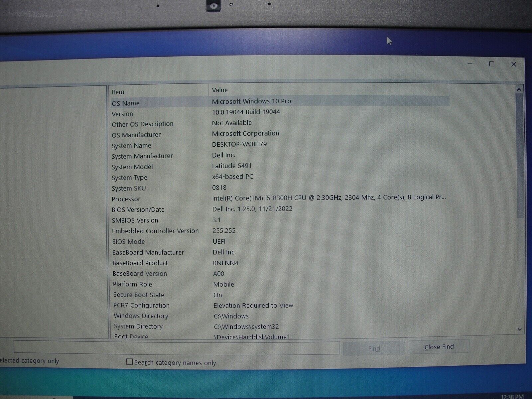
Task: Click value 'UEFI'
Action: coord(219,241)
